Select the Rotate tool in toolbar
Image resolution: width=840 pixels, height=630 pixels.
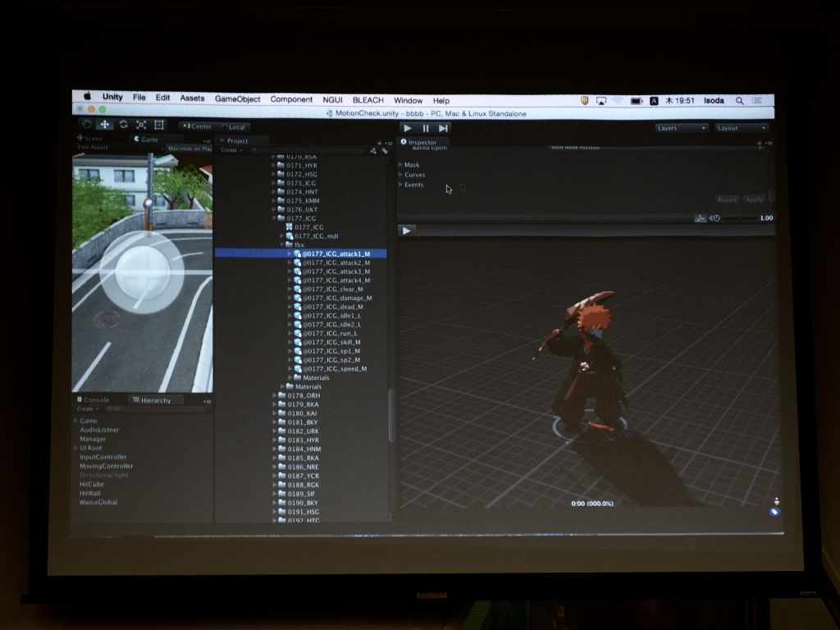pos(123,125)
